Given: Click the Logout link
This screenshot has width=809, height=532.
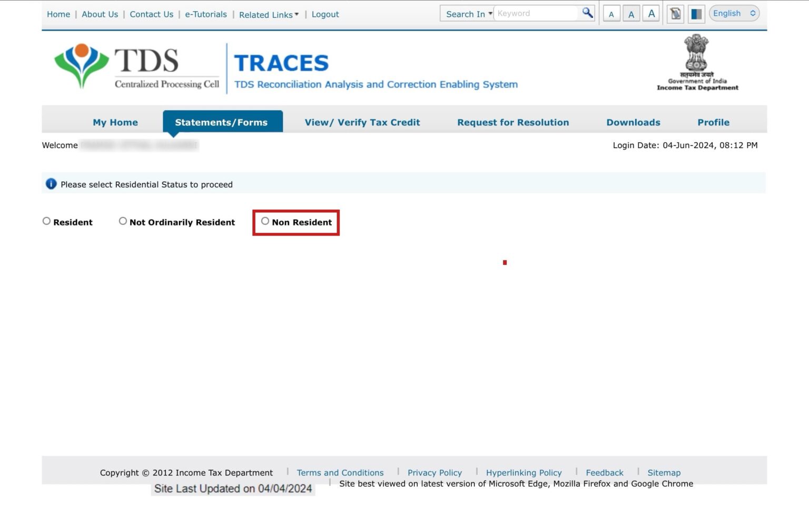Looking at the screenshot, I should 325,15.
